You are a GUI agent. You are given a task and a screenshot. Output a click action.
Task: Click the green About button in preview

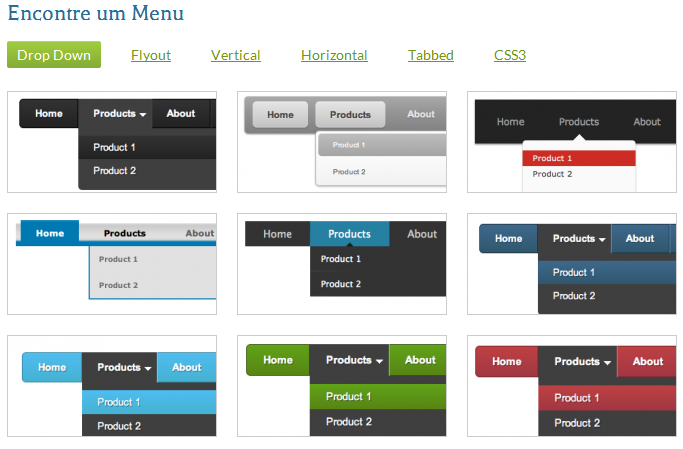tap(418, 360)
